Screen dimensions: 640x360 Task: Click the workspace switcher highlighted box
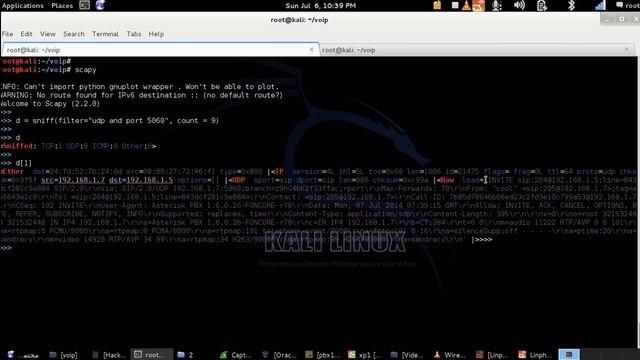(x=569, y=354)
